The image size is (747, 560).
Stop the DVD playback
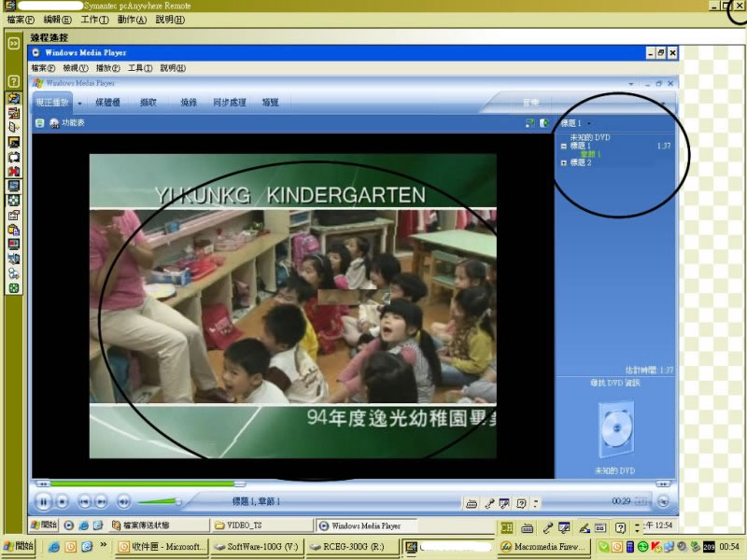[62, 501]
